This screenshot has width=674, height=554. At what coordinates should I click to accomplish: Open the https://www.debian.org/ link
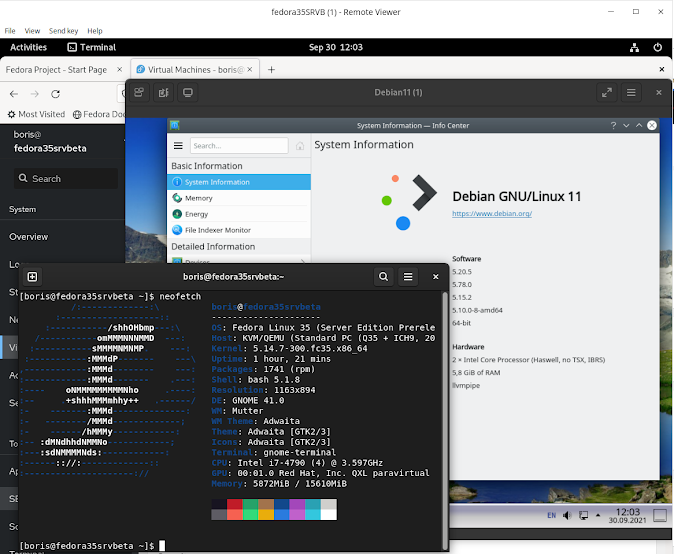tap(492, 214)
